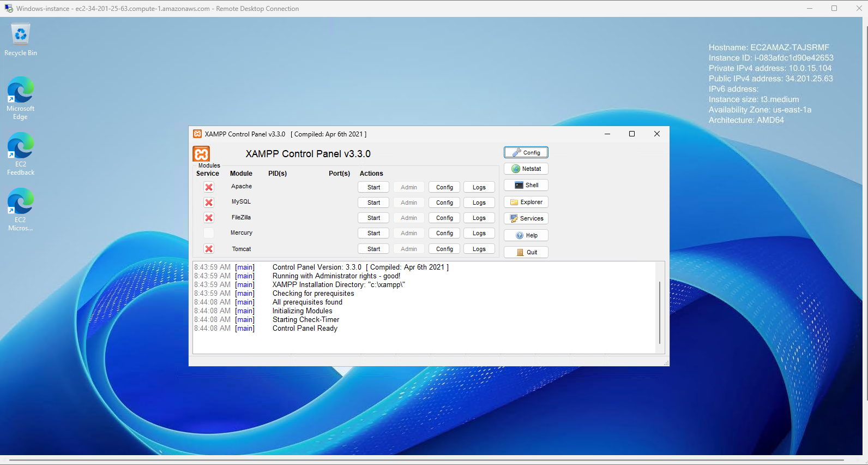Click the XAMPP orange logo in panel header
The width and height of the screenshot is (868, 465).
(201, 154)
